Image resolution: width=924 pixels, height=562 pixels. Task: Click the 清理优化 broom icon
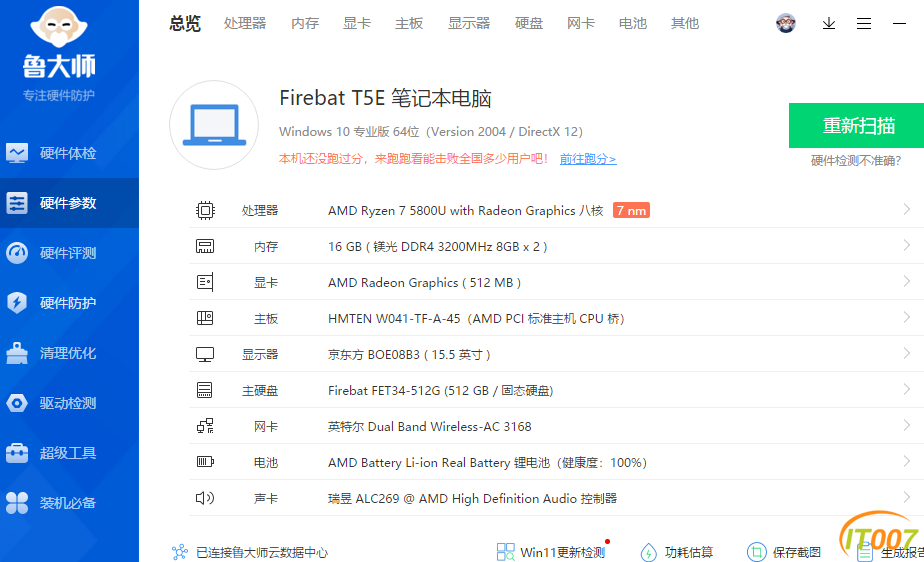17,353
